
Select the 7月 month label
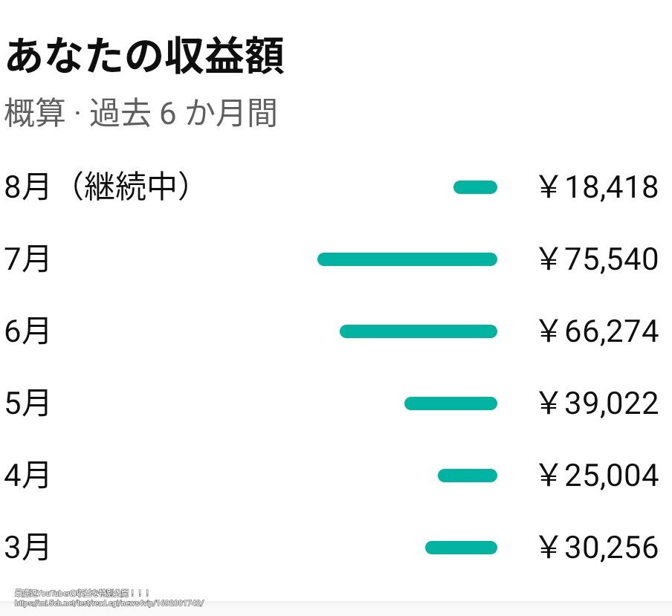(28, 259)
